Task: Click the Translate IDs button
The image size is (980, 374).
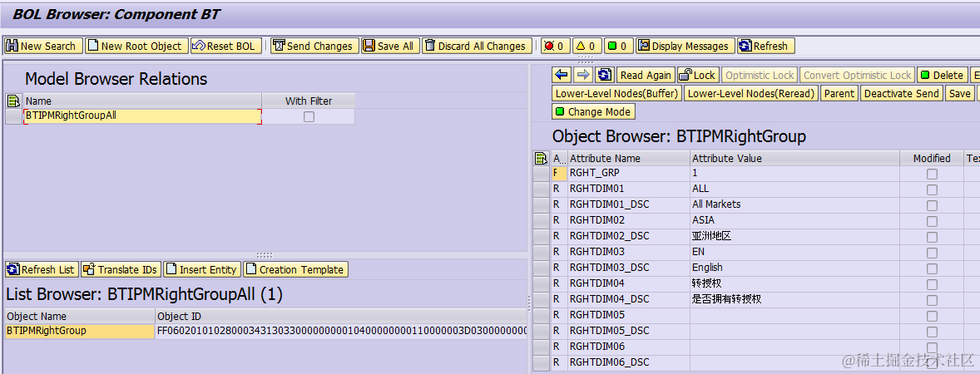Action: (121, 270)
